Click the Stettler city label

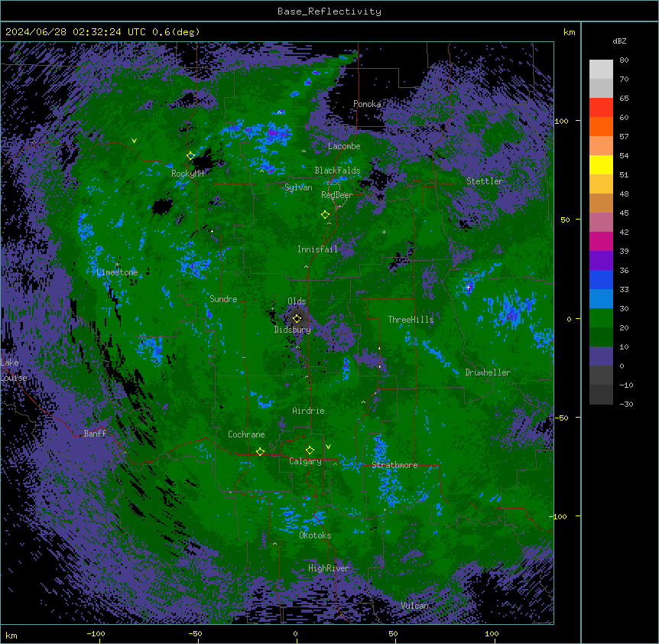point(484,181)
